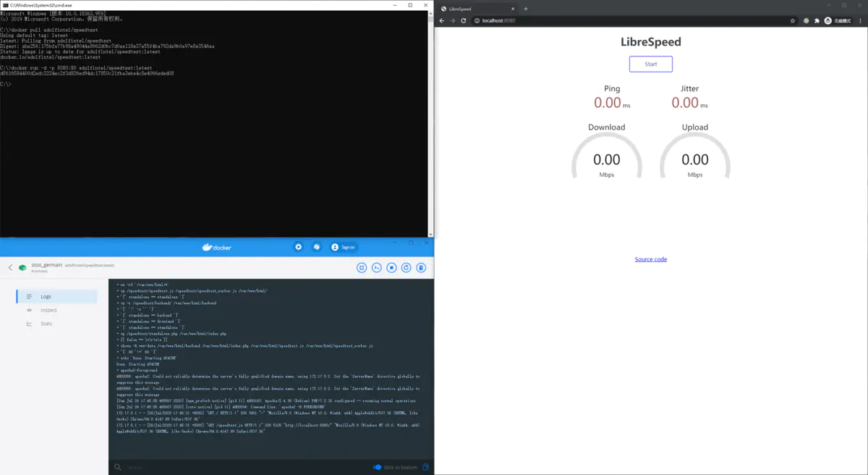Click 'Done, Starting APACHE' log line
868x475 pixels.
pos(138,364)
